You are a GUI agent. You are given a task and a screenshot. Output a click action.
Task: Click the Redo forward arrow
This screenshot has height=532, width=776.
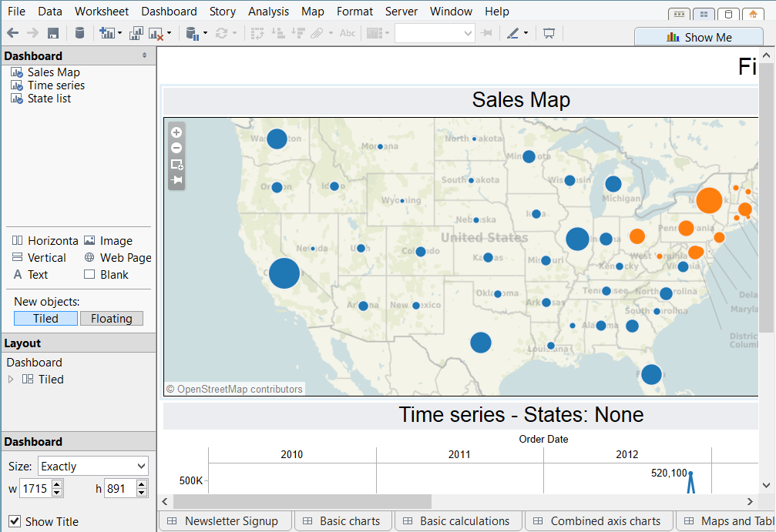point(32,33)
